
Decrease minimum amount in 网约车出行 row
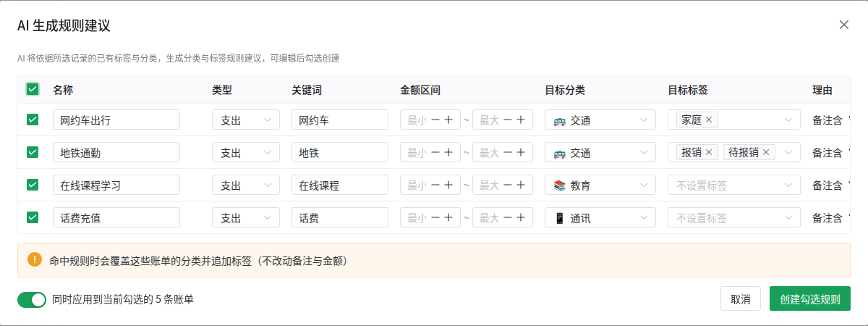pos(435,120)
